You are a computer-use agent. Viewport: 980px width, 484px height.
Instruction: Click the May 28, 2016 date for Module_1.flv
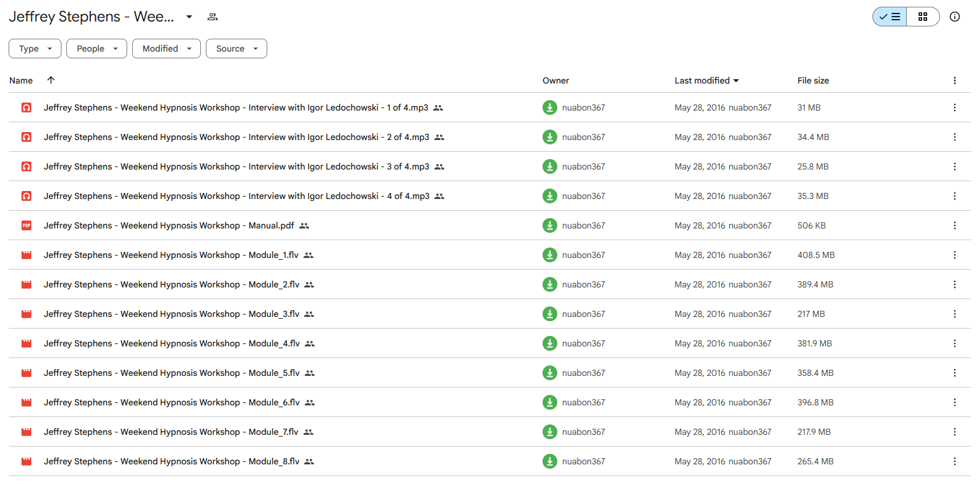click(x=700, y=255)
